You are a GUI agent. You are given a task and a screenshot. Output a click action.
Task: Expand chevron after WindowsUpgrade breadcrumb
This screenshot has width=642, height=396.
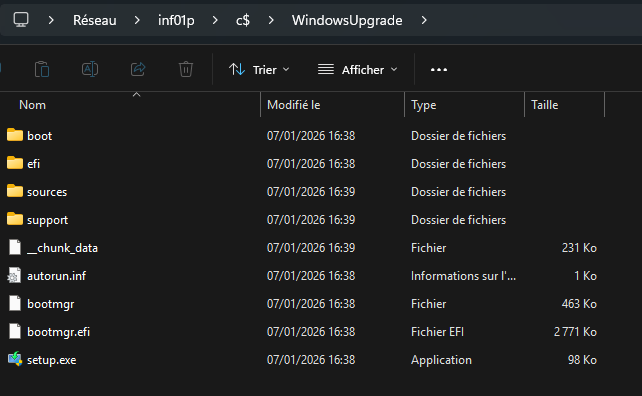(x=424, y=20)
